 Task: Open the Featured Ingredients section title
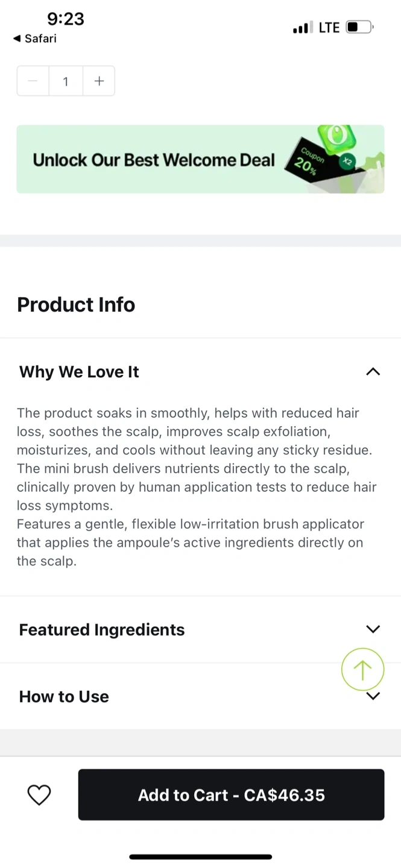point(102,629)
